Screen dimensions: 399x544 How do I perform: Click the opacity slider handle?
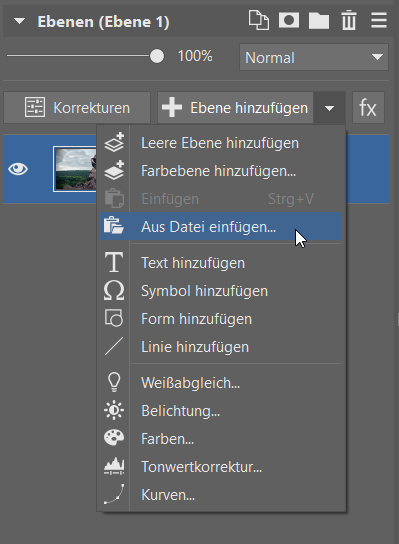click(x=157, y=56)
